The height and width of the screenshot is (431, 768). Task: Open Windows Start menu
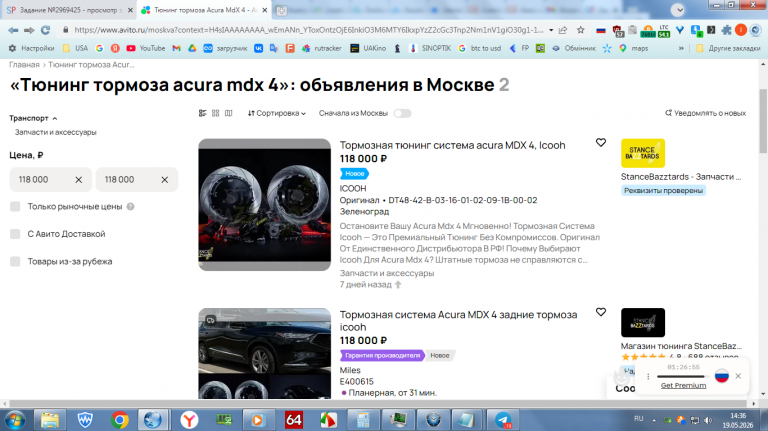pos(15,420)
